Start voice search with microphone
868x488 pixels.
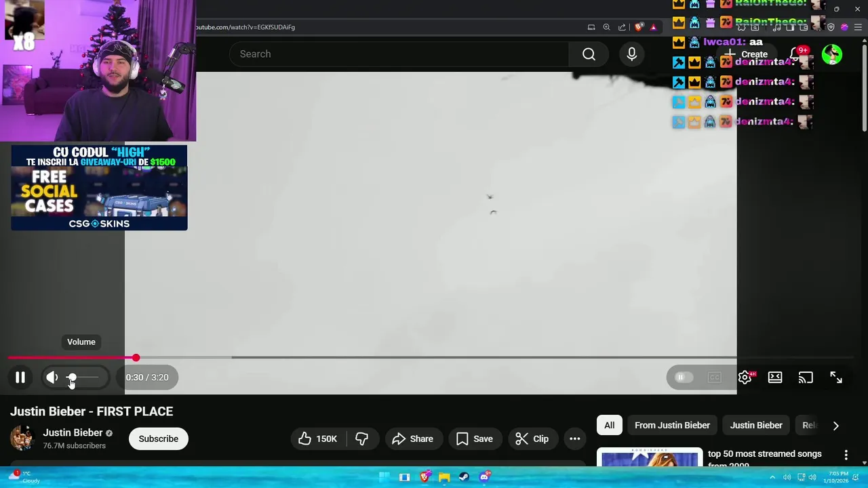632,54
